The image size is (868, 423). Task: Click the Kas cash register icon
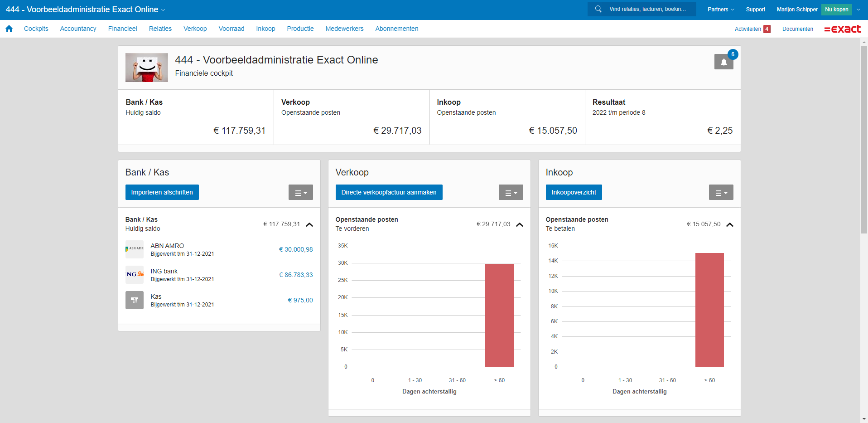pyautogui.click(x=134, y=300)
